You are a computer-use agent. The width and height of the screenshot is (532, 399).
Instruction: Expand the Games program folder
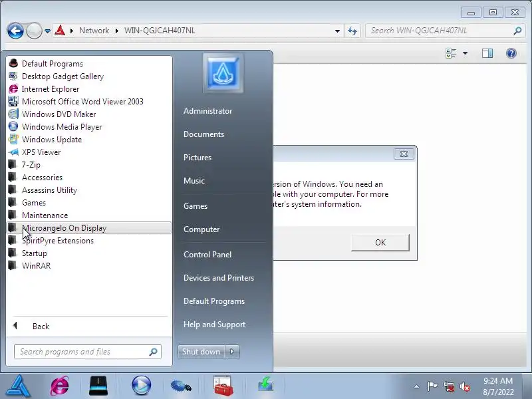89,203
